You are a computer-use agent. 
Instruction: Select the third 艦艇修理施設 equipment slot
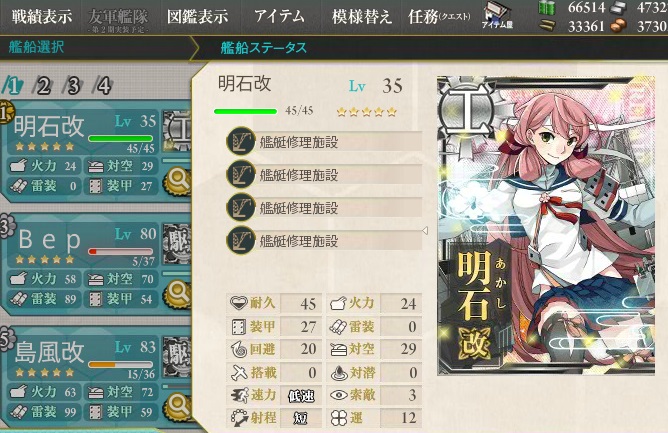tap(325, 208)
